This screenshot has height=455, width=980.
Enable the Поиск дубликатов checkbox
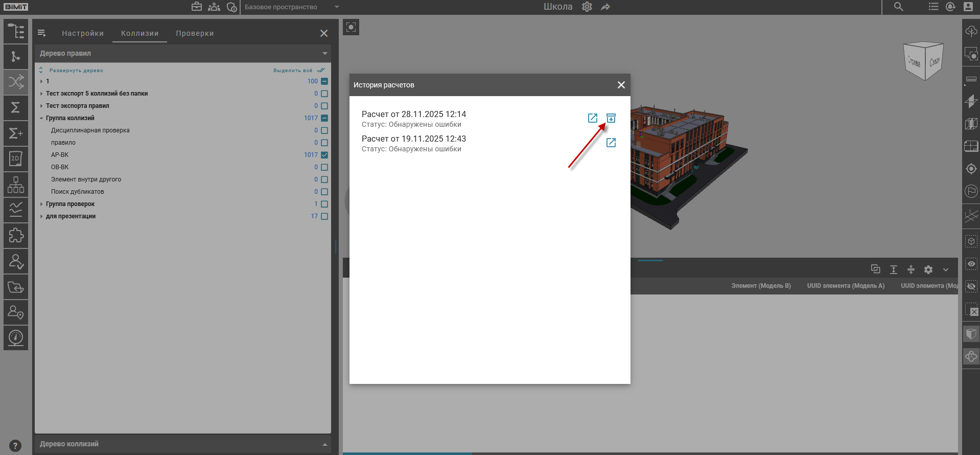(x=324, y=192)
